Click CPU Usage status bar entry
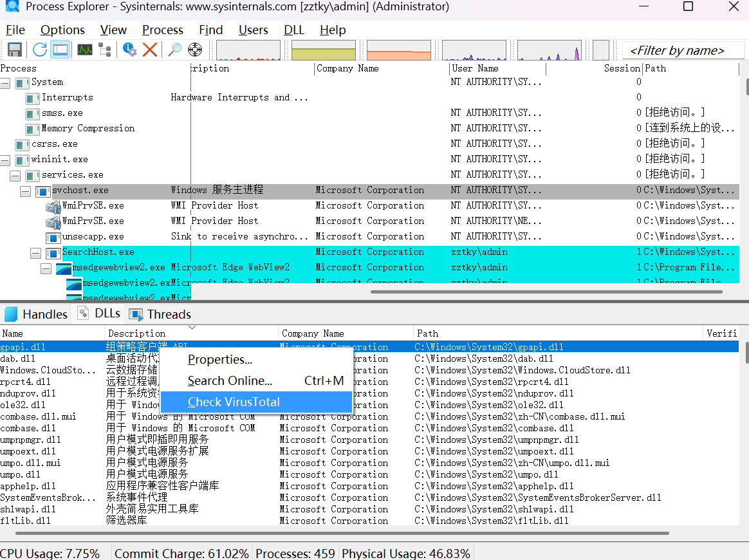This screenshot has width=749, height=560. 50,554
